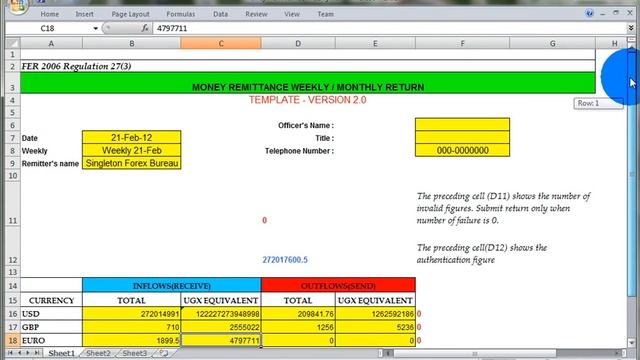Open the Team ribbon tab
This screenshot has width=640, height=360.
pos(325,14)
